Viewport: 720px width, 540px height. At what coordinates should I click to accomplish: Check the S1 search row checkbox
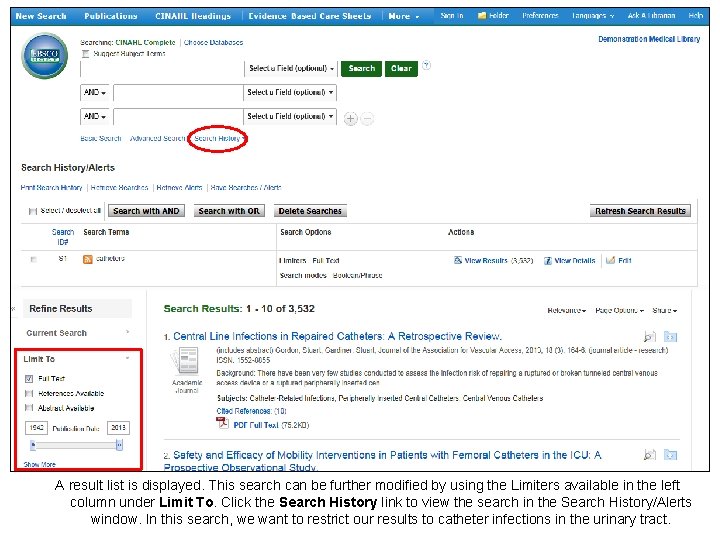pyautogui.click(x=33, y=259)
